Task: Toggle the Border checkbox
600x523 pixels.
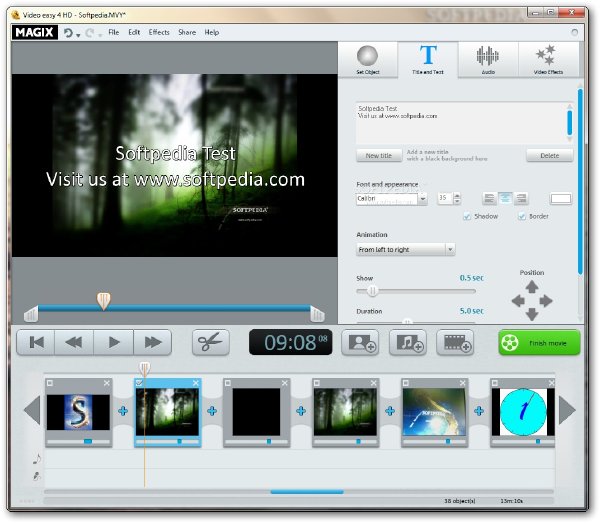Action: 522,217
